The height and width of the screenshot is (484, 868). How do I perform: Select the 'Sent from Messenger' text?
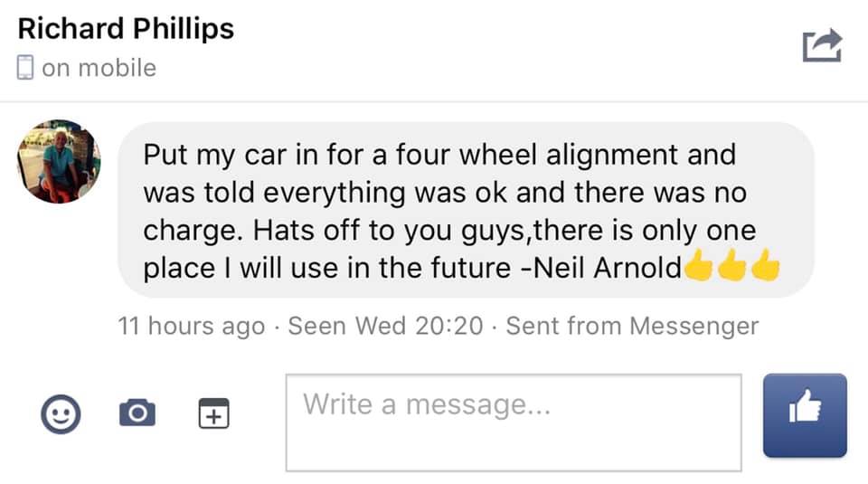point(631,326)
